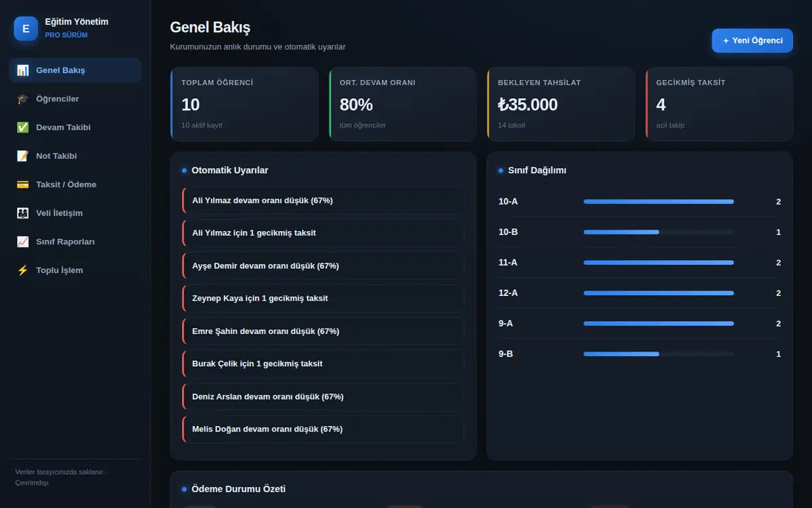The height and width of the screenshot is (508, 812).
Task: Click the 9-B class distribution bar
Action: pyautogui.click(x=658, y=354)
